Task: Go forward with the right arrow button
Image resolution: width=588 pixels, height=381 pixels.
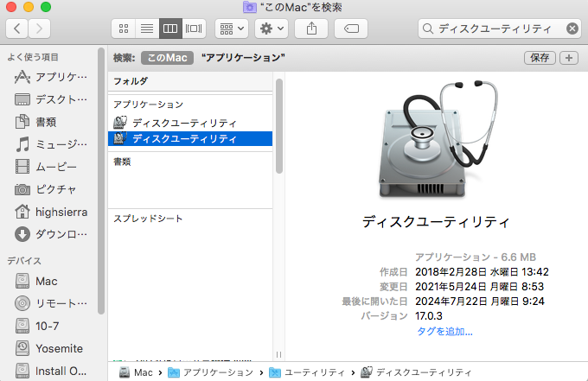Action: [39, 29]
